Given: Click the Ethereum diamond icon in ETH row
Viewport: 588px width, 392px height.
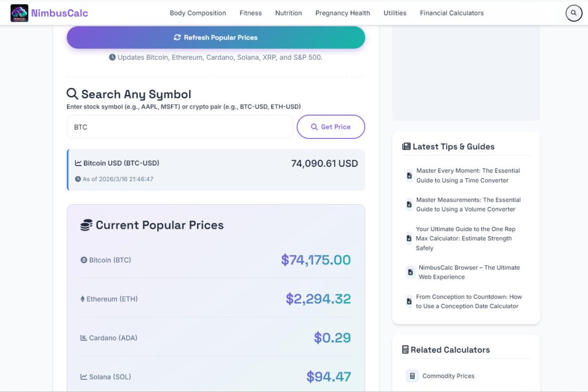Looking at the screenshot, I should (x=83, y=299).
